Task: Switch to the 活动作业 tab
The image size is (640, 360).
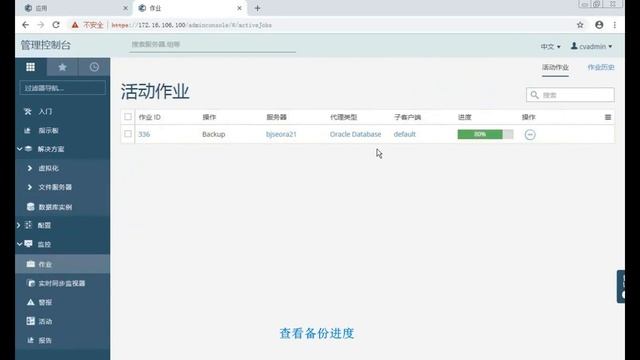Action: (555, 67)
